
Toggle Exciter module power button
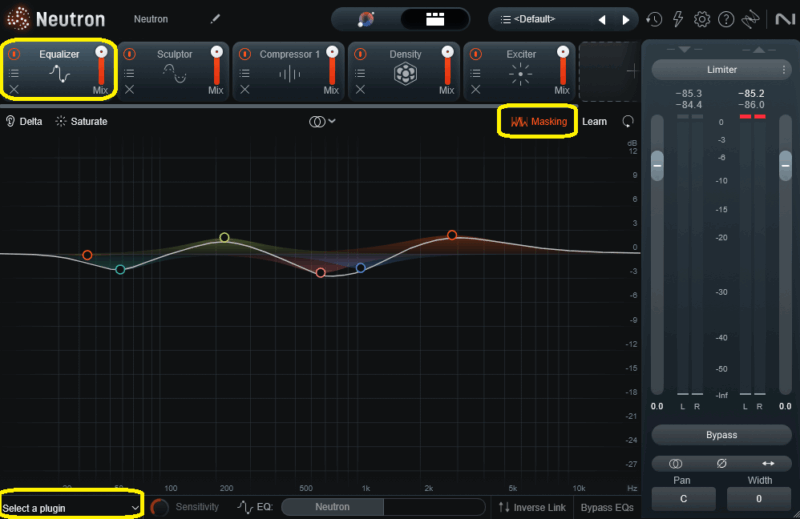[x=476, y=54]
